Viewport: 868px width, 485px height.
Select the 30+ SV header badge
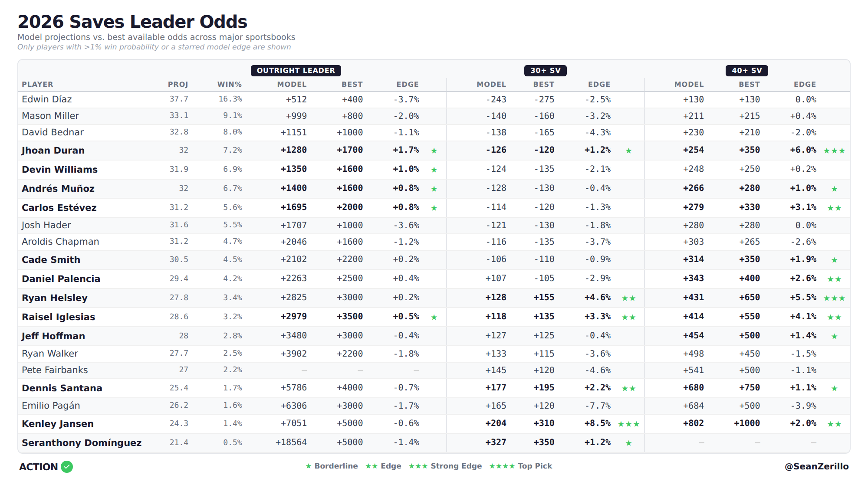pos(546,70)
